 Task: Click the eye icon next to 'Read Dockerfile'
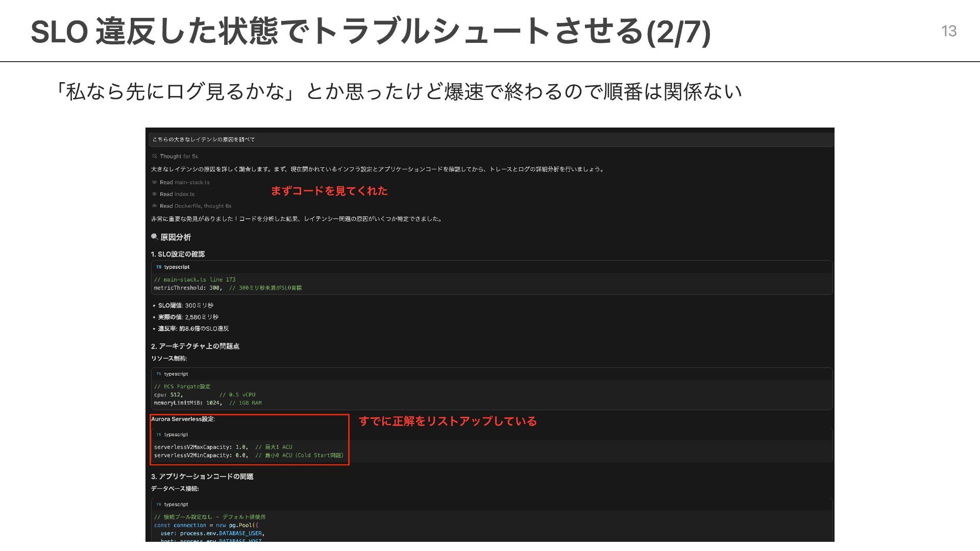tap(154, 206)
